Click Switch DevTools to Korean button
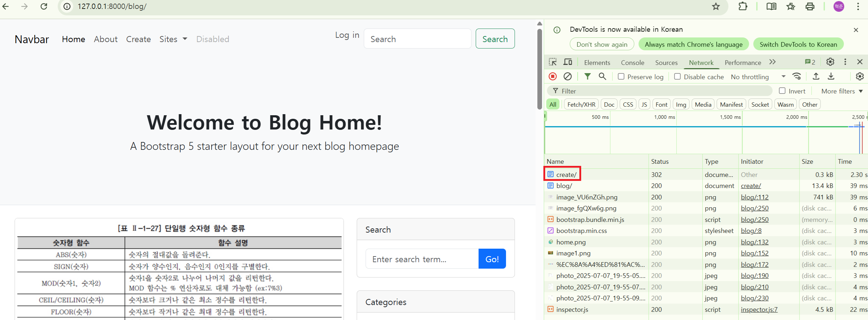The height and width of the screenshot is (320, 868). [798, 44]
